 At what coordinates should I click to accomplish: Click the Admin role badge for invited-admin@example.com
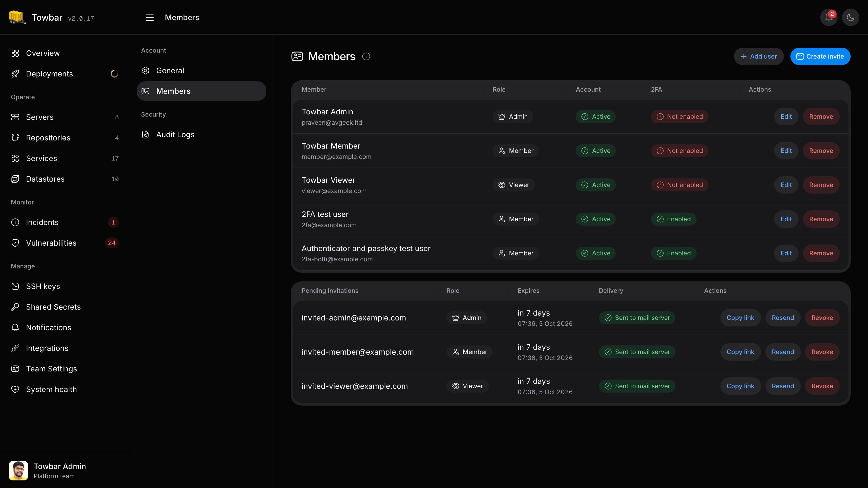tap(466, 318)
